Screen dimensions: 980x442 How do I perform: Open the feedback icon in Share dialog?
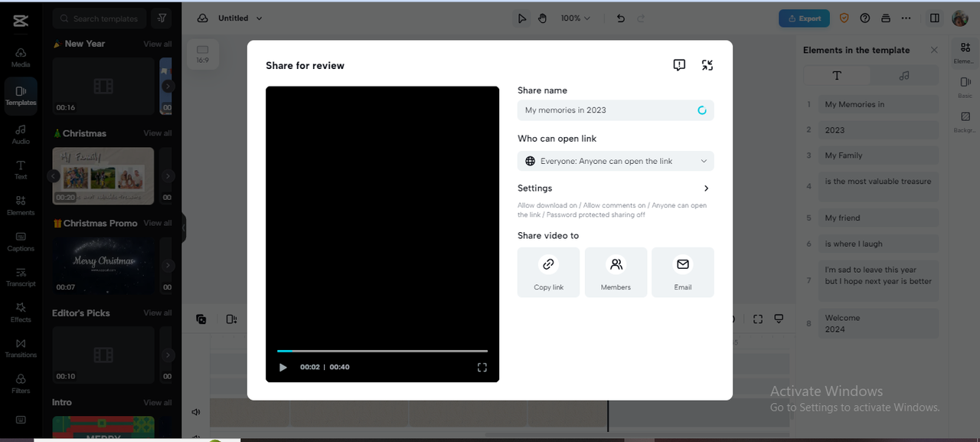[x=679, y=65]
